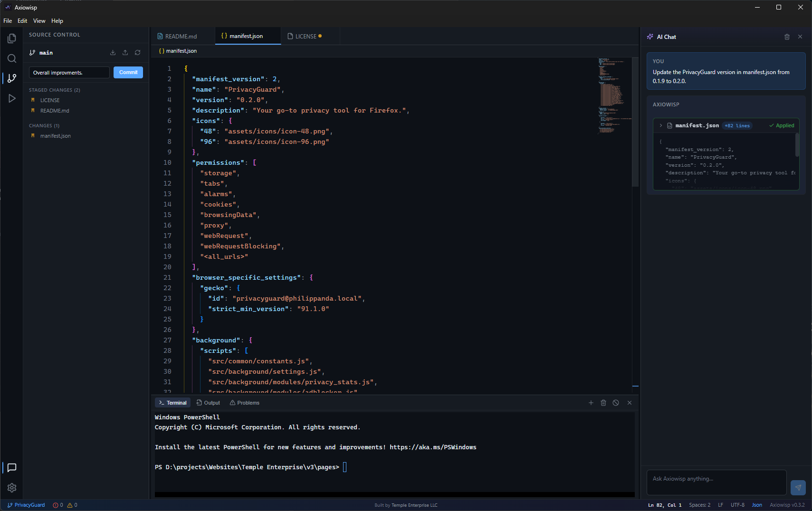Image resolution: width=812 pixels, height=511 pixels.
Task: Push changes with the upload icon
Action: click(125, 52)
